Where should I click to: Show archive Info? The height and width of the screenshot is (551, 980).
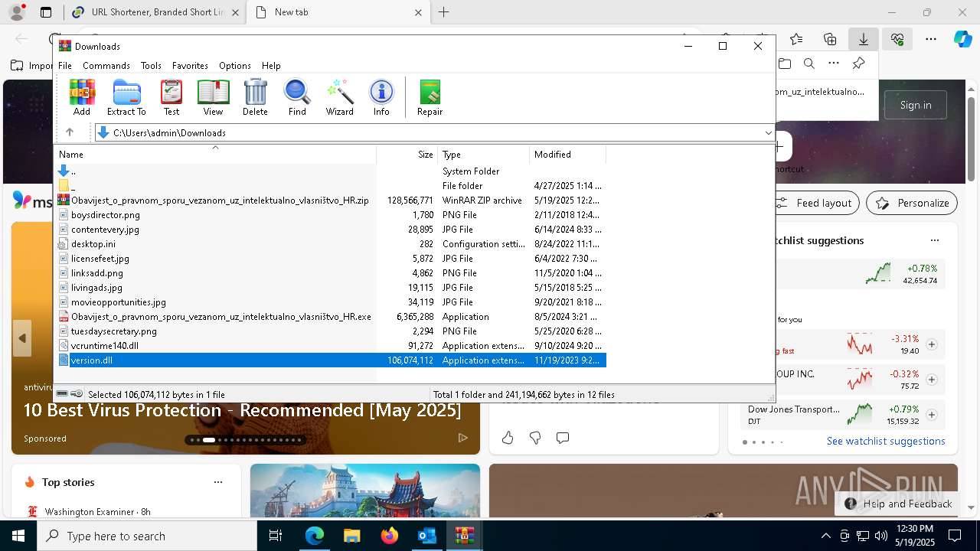tap(381, 97)
